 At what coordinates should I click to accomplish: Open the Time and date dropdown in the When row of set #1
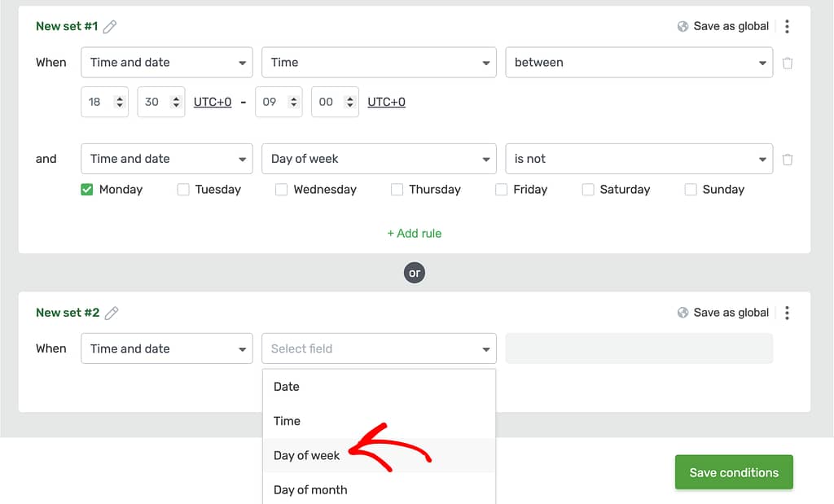pos(167,62)
